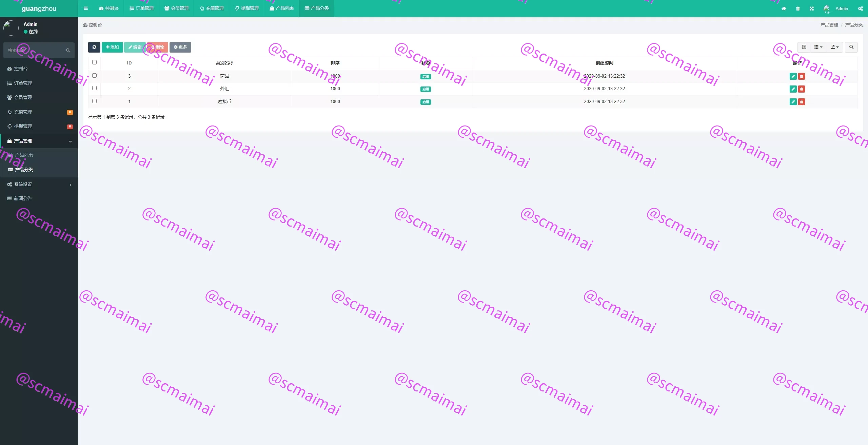This screenshot has width=868, height=445.
Task: Click the orange badge next to 充值管理
Action: tap(70, 112)
